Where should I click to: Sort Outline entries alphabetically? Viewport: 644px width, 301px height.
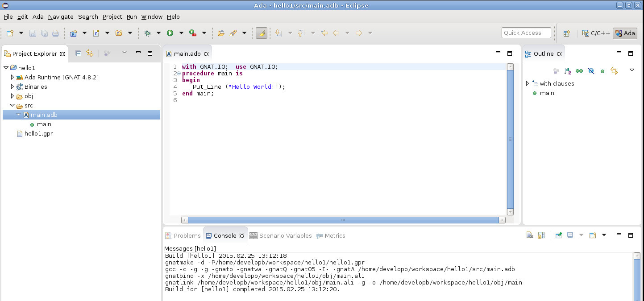pyautogui.click(x=567, y=71)
